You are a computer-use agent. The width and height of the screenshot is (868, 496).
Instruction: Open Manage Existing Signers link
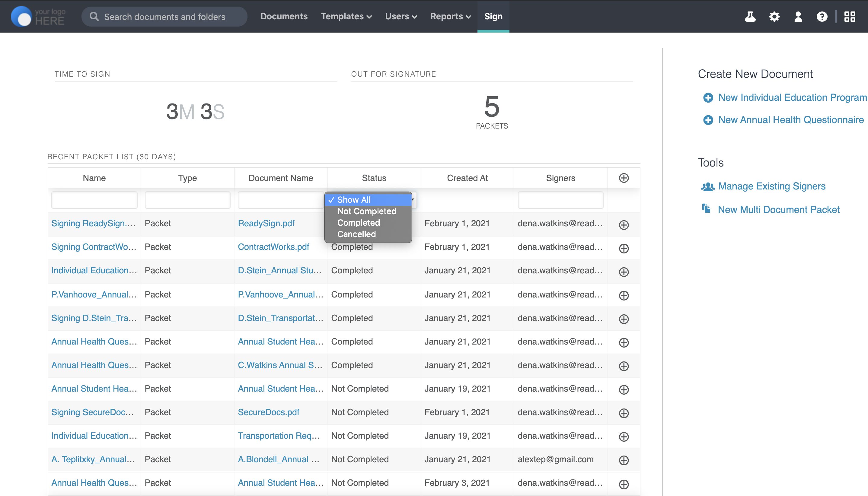[772, 186]
